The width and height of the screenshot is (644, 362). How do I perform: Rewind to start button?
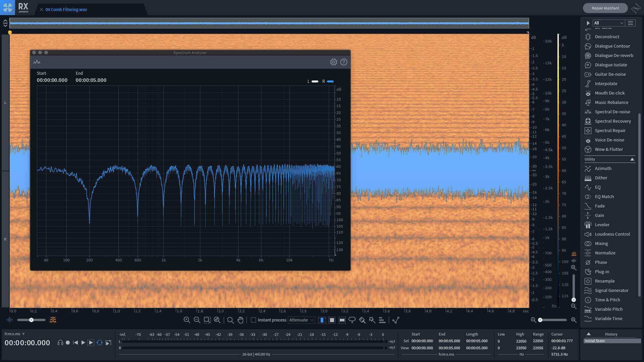[75, 343]
